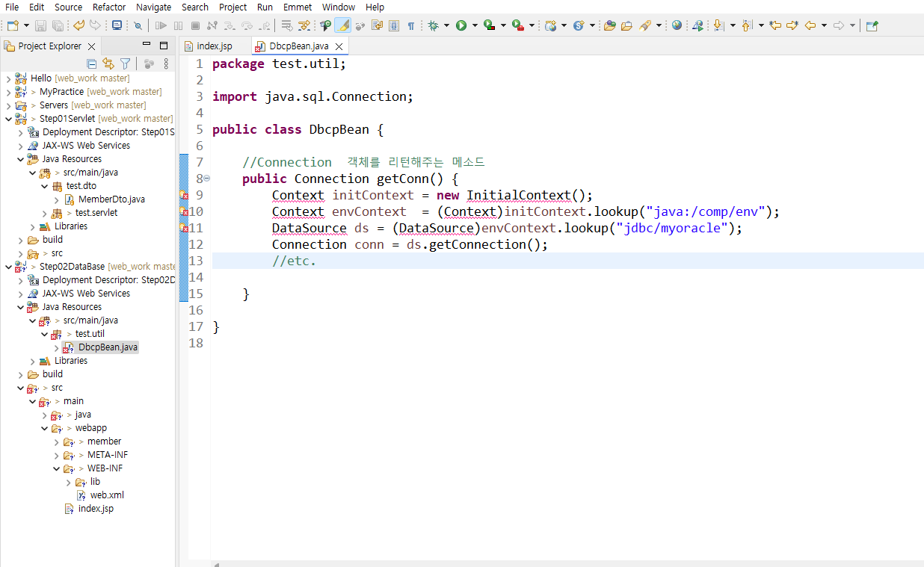Click the Back navigation arrow icon
Image resolution: width=924 pixels, height=567 pixels.
pyautogui.click(x=810, y=25)
